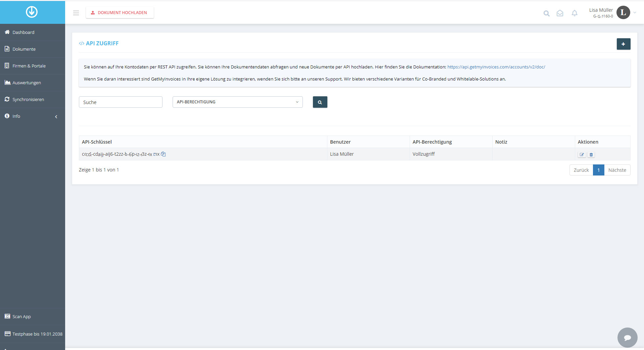644x350 pixels.
Task: Click the GetMyInvoices logo in sidebar header
Action: [32, 12]
